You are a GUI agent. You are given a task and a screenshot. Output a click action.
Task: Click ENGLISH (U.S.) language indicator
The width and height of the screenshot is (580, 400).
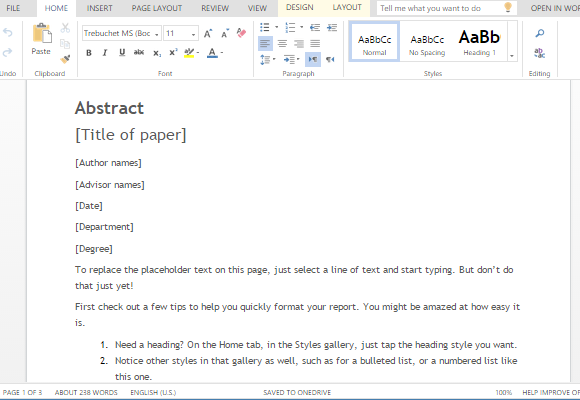(153, 392)
